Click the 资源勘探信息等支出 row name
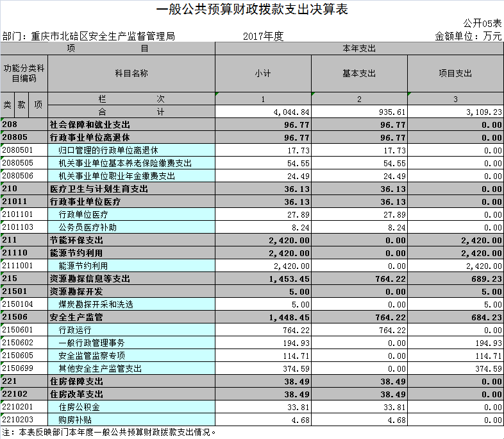Viewport: 504px width, 439px height. click(131, 279)
